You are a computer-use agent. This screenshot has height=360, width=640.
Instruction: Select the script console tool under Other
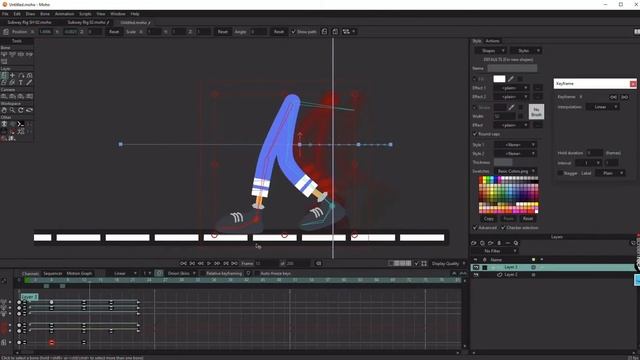point(21,124)
